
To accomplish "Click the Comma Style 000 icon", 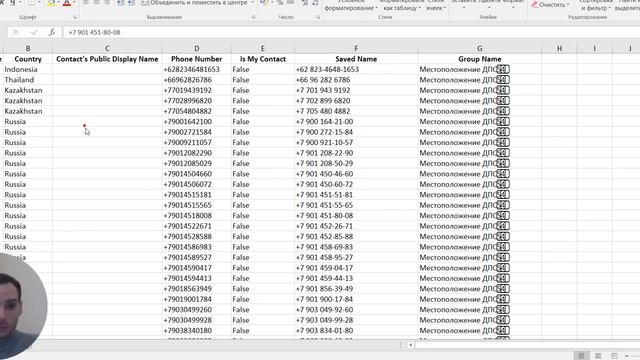I will [291, 2].
